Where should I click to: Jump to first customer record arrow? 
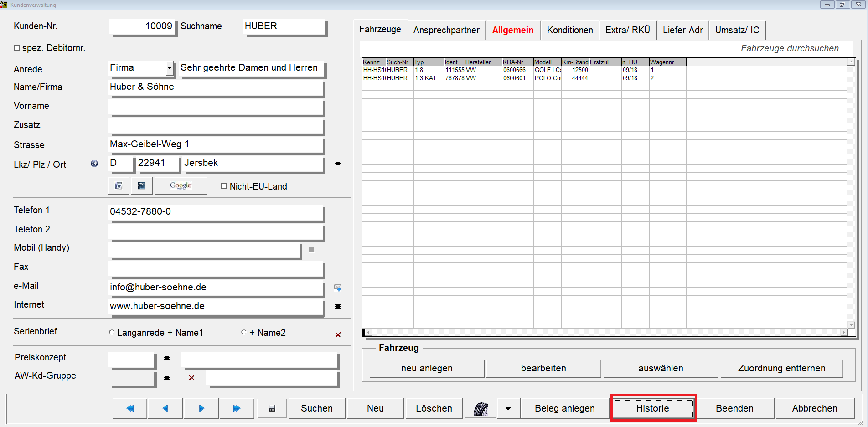click(130, 408)
